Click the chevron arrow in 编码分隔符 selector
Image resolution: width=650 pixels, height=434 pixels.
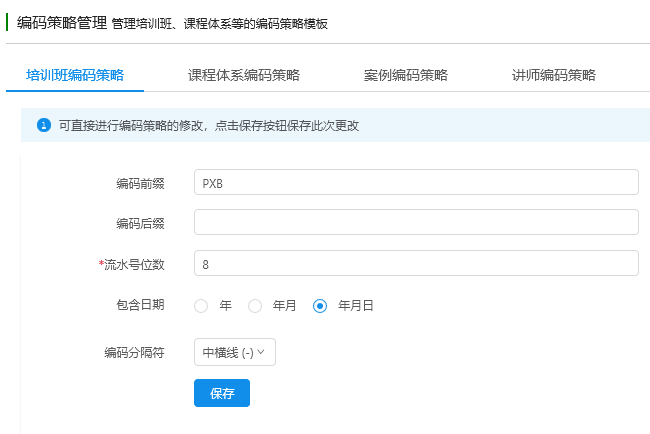pyautogui.click(x=261, y=352)
